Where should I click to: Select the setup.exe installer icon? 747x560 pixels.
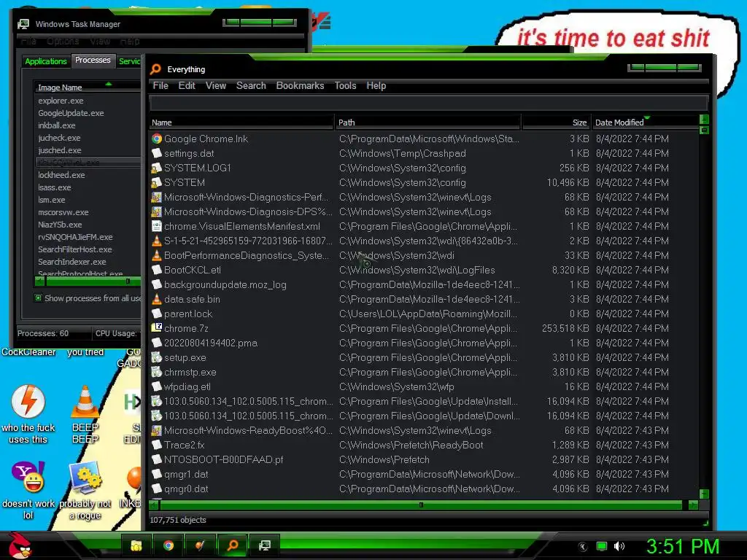[157, 357]
